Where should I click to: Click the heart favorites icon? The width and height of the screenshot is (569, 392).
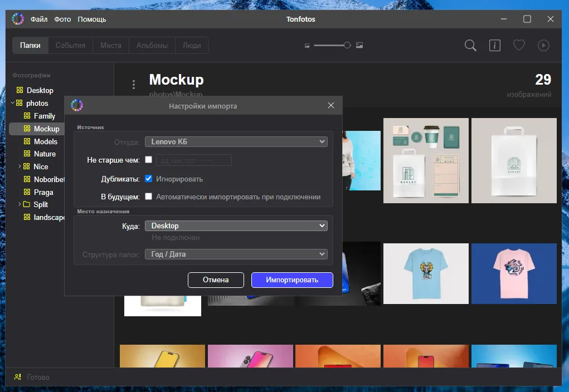point(519,46)
